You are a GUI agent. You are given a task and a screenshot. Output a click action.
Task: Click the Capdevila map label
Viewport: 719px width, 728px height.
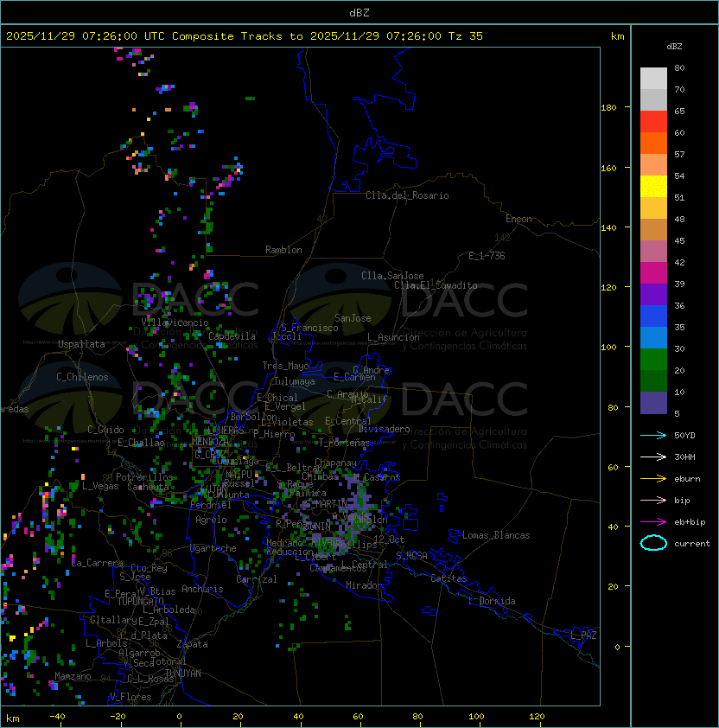click(232, 336)
